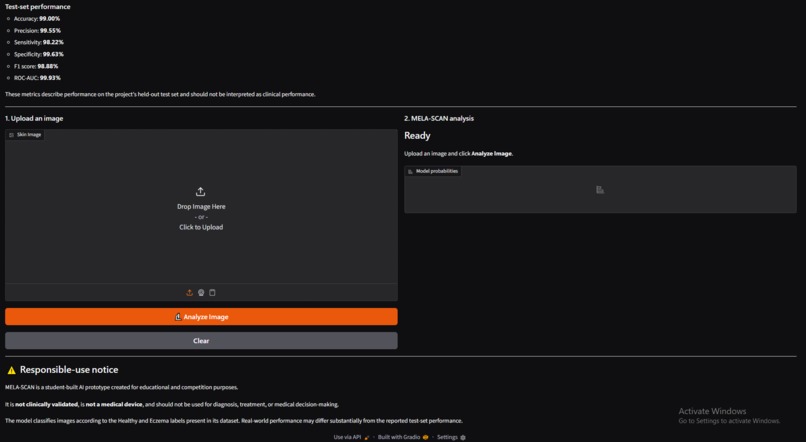The height and width of the screenshot is (442, 806).
Task: Click the 1. Upload an image heading
Action: [34, 118]
